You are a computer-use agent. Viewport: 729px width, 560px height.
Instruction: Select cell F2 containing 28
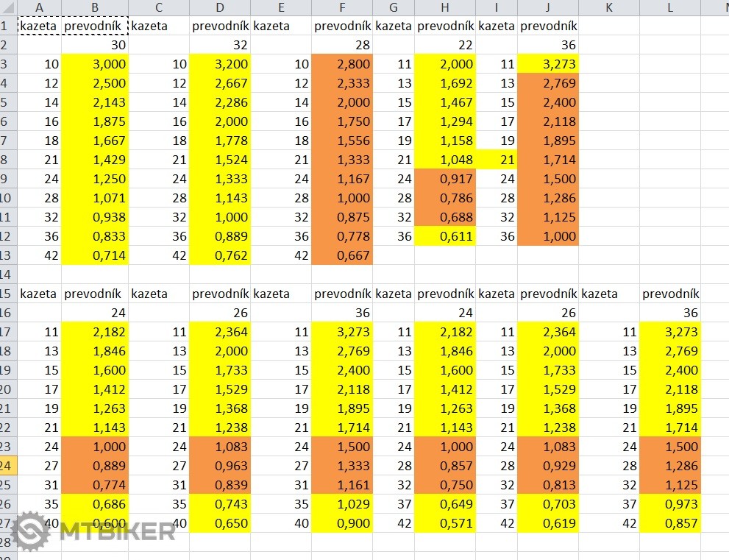pyautogui.click(x=341, y=45)
